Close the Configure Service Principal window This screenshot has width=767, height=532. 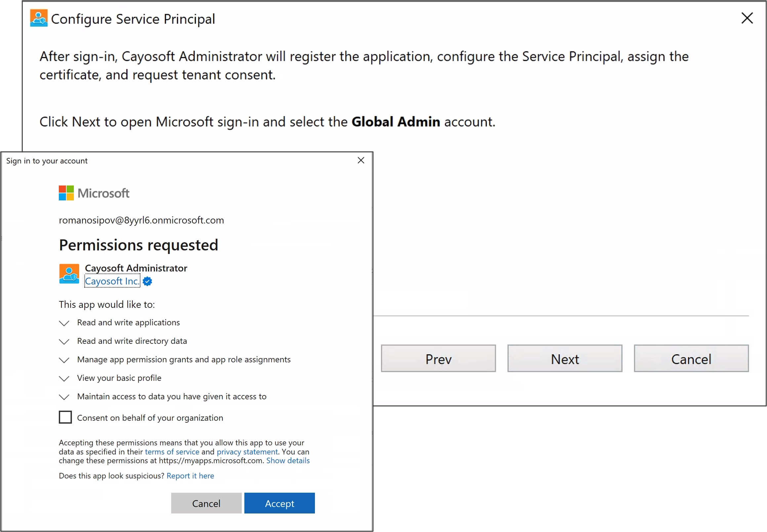pos(746,18)
